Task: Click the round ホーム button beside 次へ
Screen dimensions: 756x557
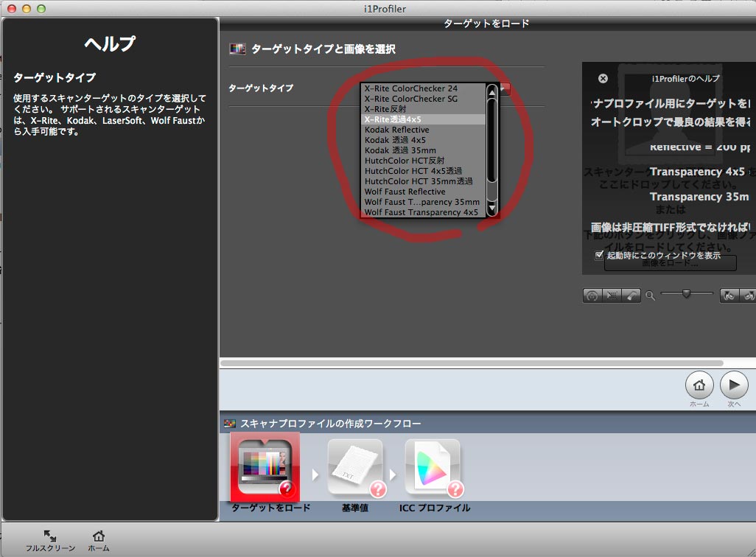Action: click(x=699, y=385)
